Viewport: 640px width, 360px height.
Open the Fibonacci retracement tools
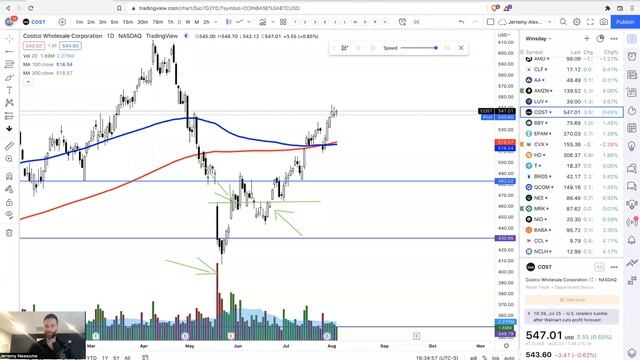pyautogui.click(x=9, y=64)
